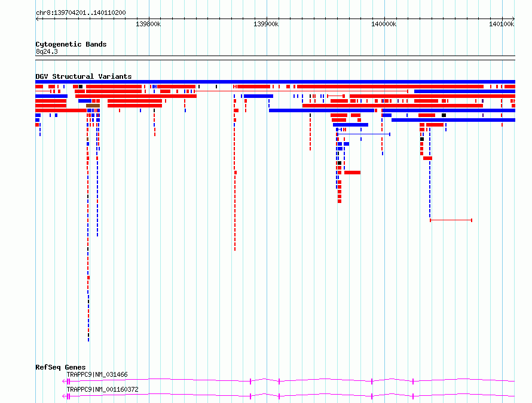
Task: Click the TRAPPC9|NM_031466 transcript label
Action: point(97,374)
